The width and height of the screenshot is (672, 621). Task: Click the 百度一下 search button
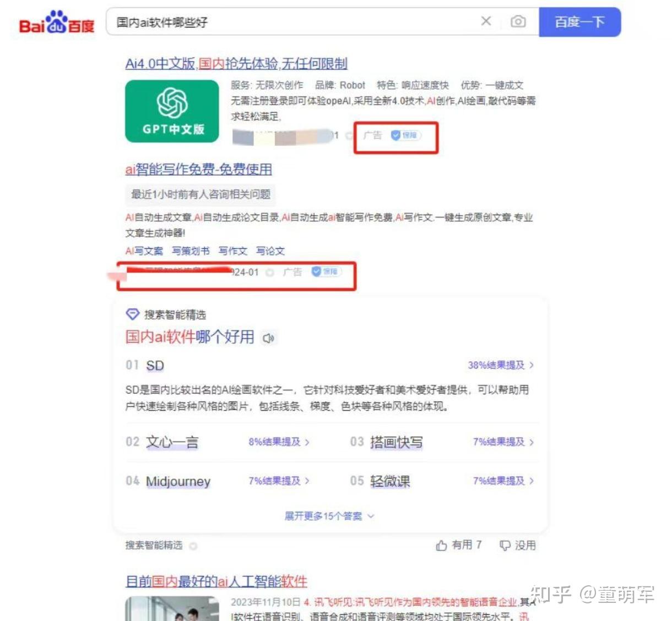(x=579, y=22)
